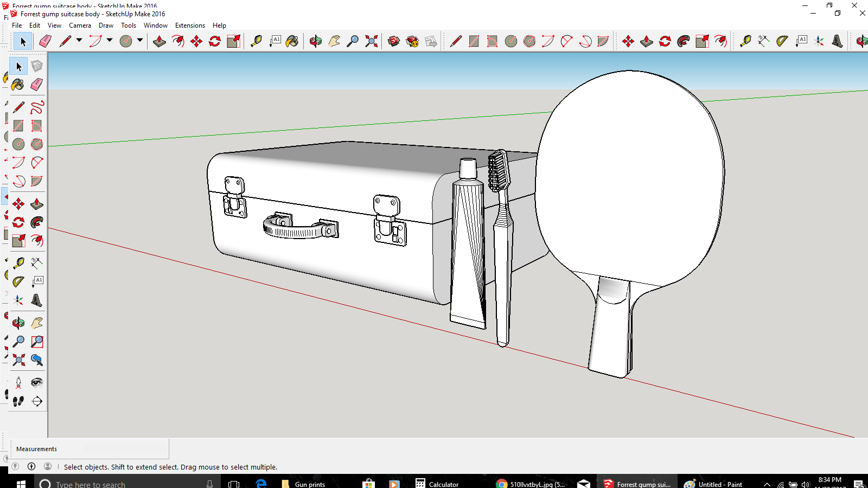The height and width of the screenshot is (488, 868).
Task: Select the Make Component tool
Action: (37, 66)
